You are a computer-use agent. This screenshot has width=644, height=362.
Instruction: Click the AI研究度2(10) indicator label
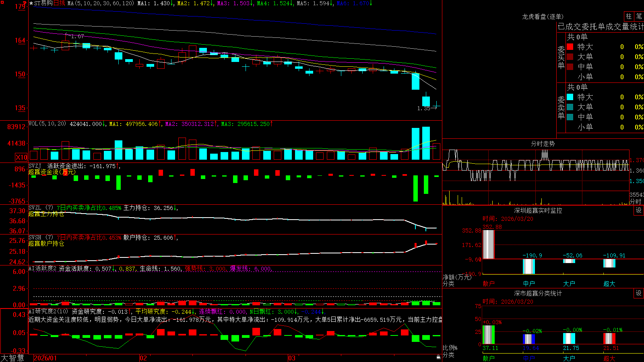coord(48,311)
